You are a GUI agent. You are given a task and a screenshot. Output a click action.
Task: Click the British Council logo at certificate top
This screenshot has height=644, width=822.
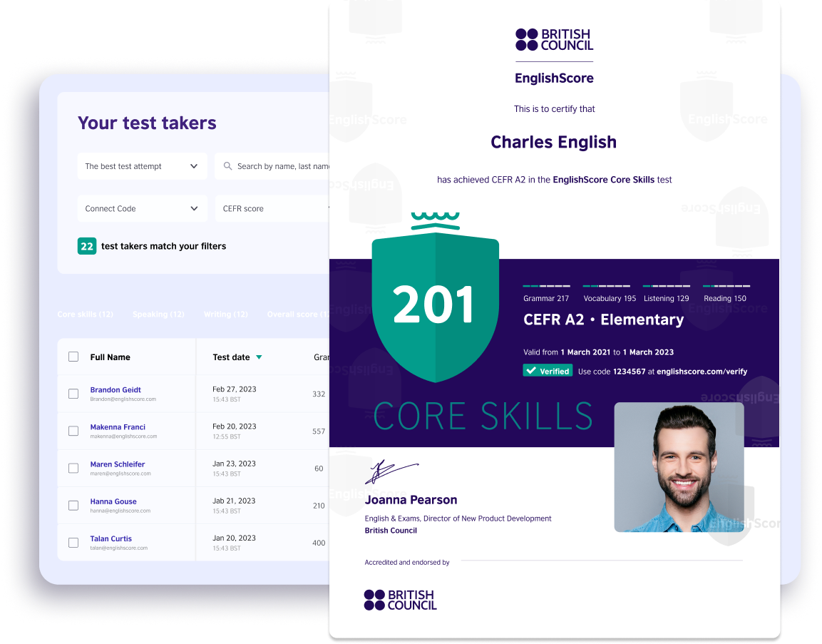pyautogui.click(x=554, y=40)
